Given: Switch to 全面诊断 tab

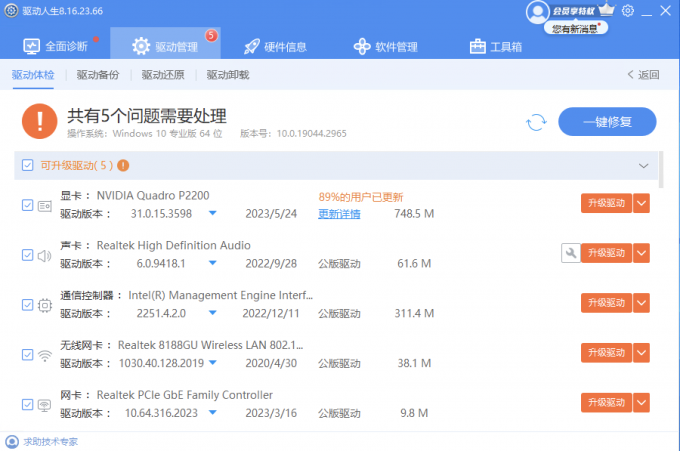Looking at the screenshot, I should point(56,46).
